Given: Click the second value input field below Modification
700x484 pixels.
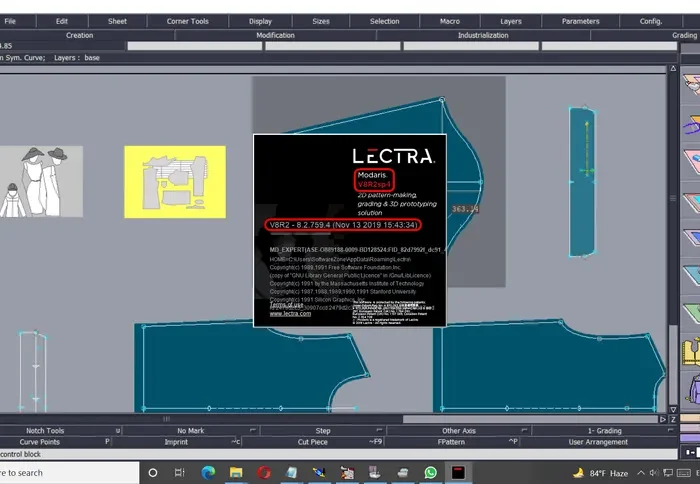Looking at the screenshot, I should (333, 46).
